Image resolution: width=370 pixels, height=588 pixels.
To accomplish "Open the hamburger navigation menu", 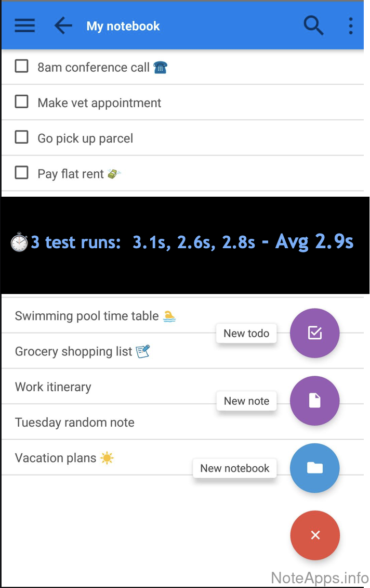I will 24,25.
